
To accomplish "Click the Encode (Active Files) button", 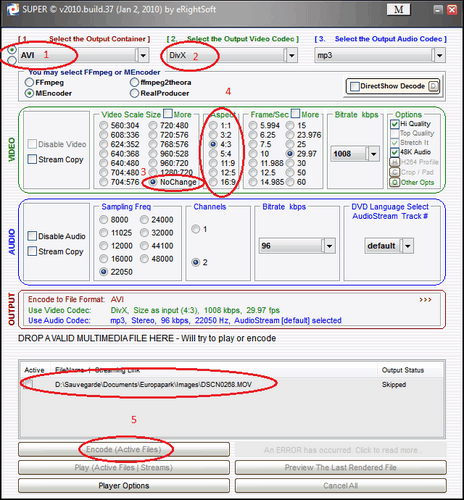I will click(x=124, y=449).
